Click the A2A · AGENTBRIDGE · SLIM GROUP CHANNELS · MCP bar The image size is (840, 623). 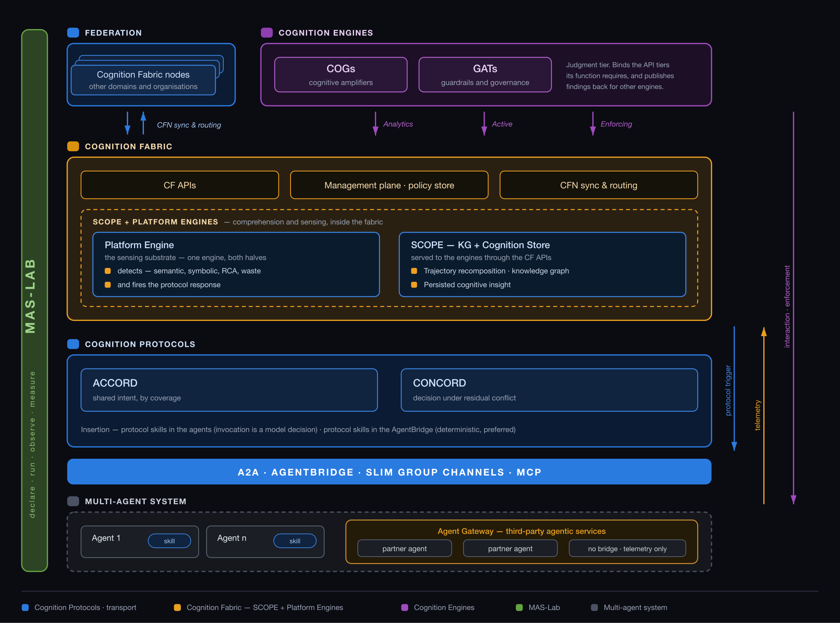pyautogui.click(x=389, y=472)
